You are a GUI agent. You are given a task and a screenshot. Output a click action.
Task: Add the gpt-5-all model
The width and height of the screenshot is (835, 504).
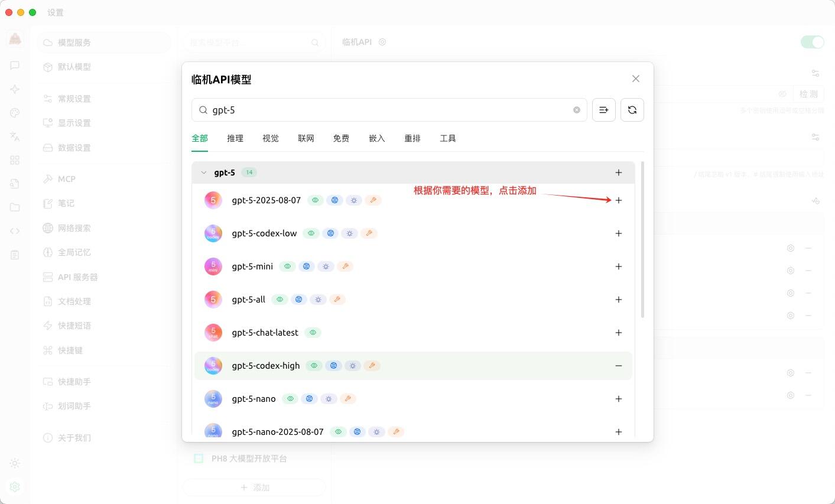(x=619, y=300)
